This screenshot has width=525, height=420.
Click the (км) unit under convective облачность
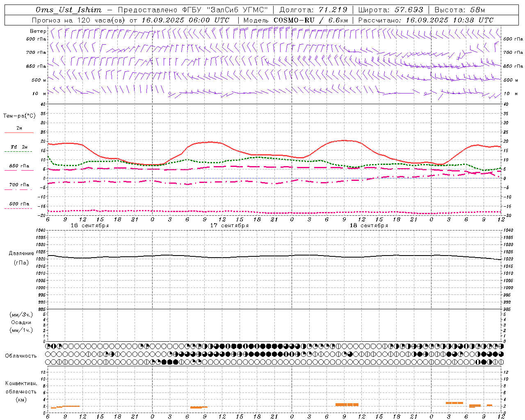pyautogui.click(x=21, y=399)
